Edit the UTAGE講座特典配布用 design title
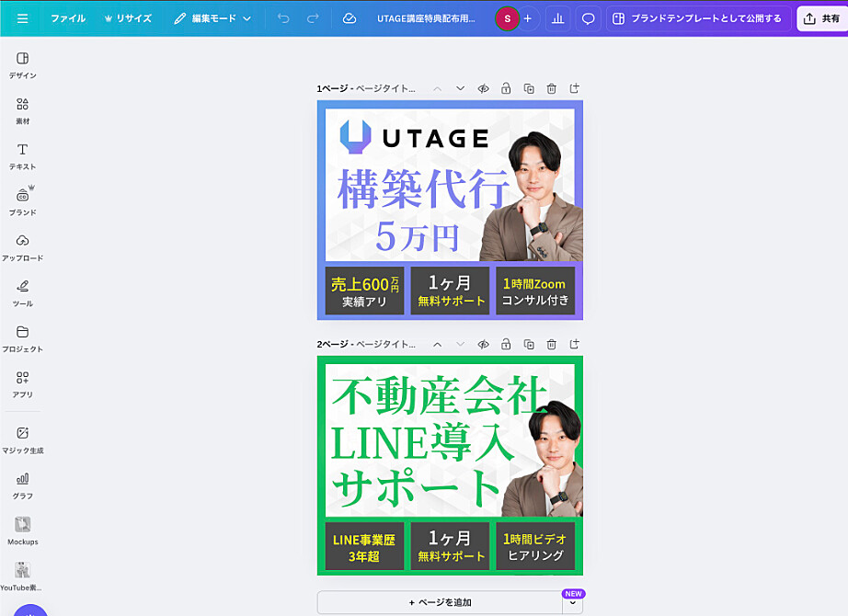Screen dimensions: 848x616 coord(426,18)
